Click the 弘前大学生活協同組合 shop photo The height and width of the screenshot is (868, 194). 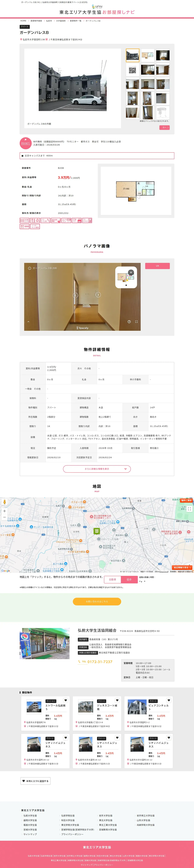tap(45, 643)
